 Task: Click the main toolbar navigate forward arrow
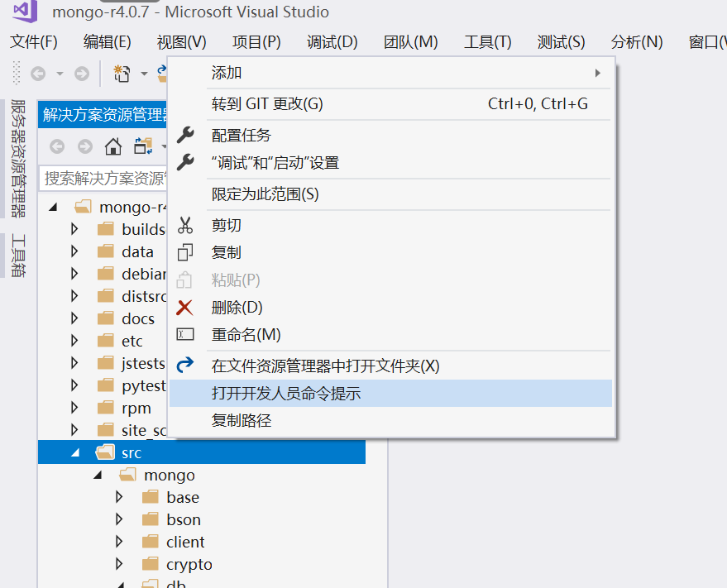[x=82, y=74]
